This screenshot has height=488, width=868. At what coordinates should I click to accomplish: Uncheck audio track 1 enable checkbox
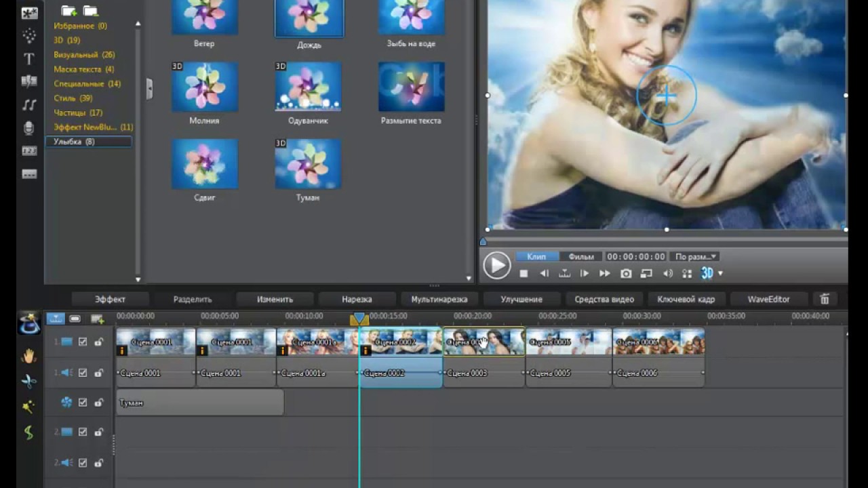click(x=83, y=373)
